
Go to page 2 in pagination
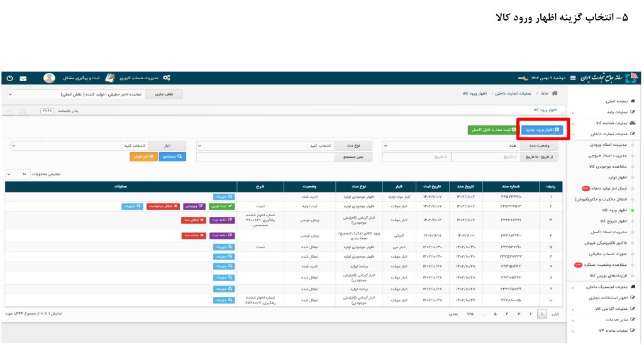[530, 313]
